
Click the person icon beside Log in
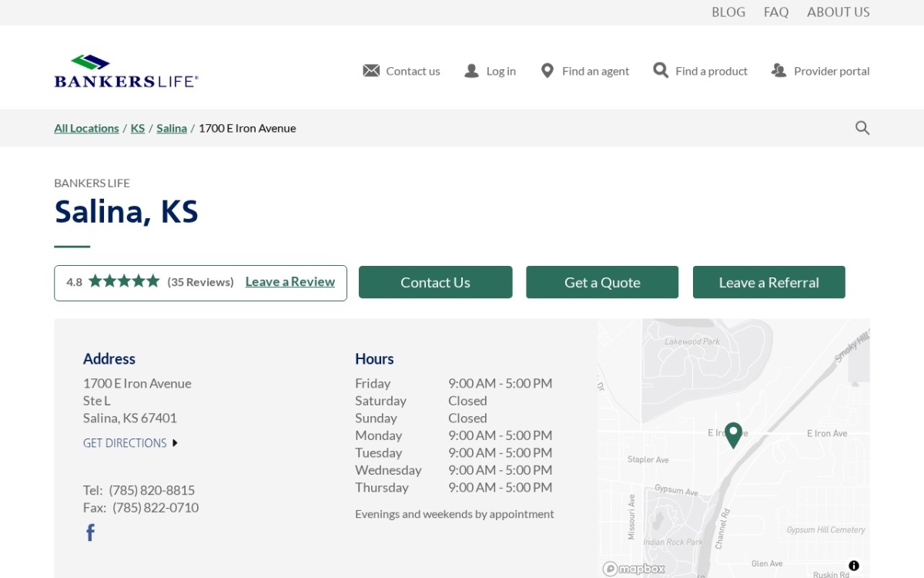pyautogui.click(x=471, y=71)
